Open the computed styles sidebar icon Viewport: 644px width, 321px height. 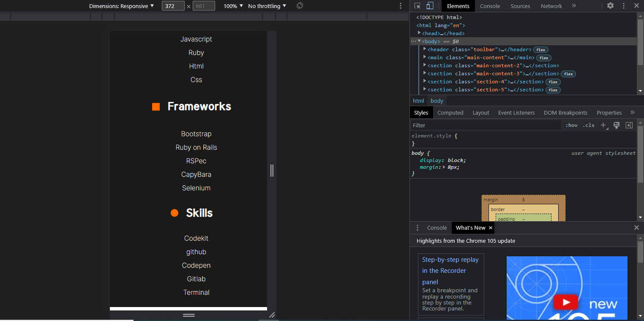click(x=629, y=125)
